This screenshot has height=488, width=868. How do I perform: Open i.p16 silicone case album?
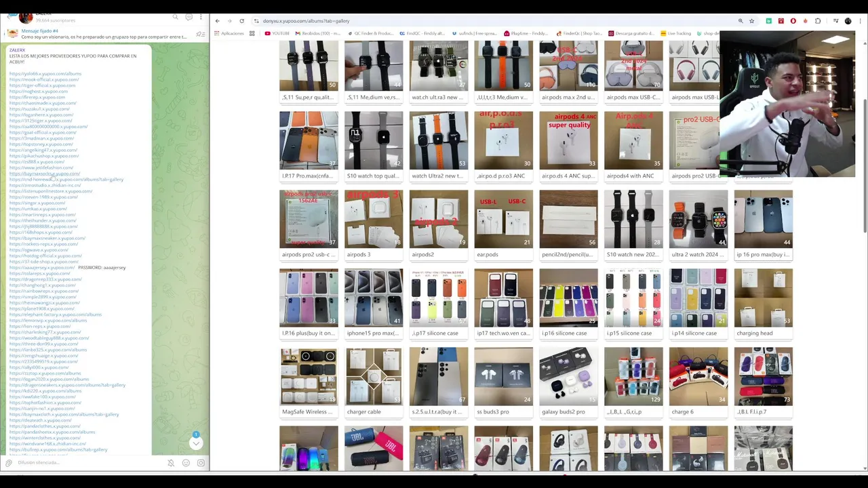568,303
